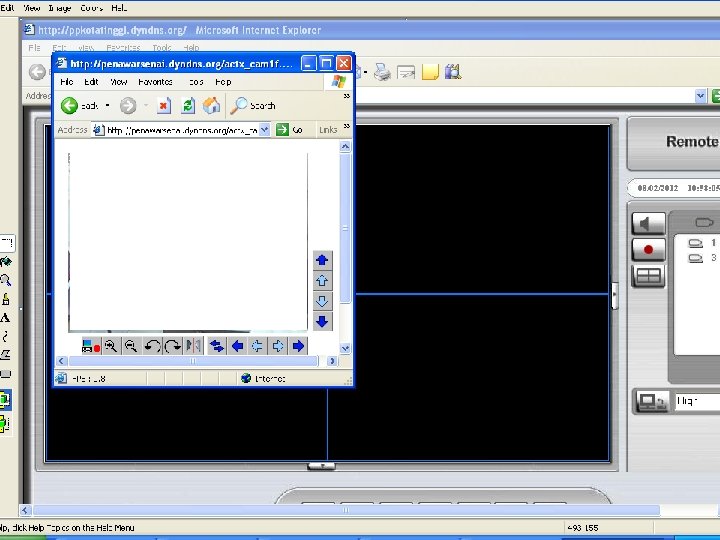Click collapse handle below the video grid
The width and height of the screenshot is (720, 540).
pos(321,466)
